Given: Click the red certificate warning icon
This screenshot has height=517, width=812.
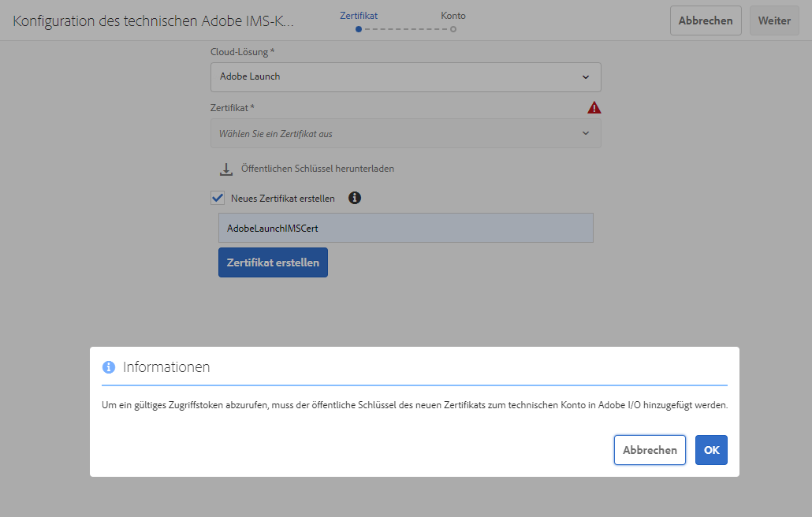Looking at the screenshot, I should (x=594, y=108).
